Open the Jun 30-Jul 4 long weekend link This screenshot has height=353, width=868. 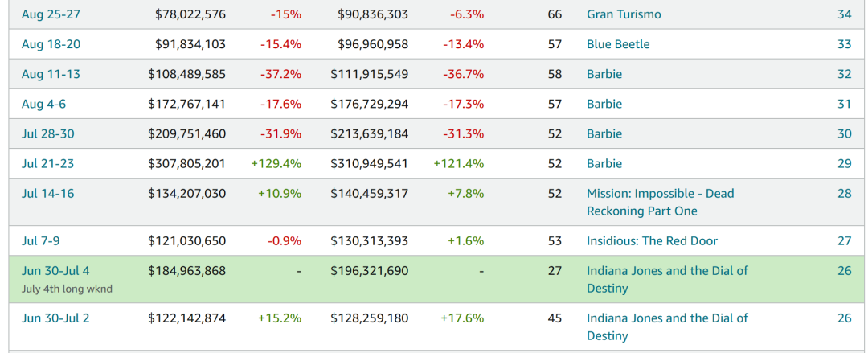click(56, 270)
